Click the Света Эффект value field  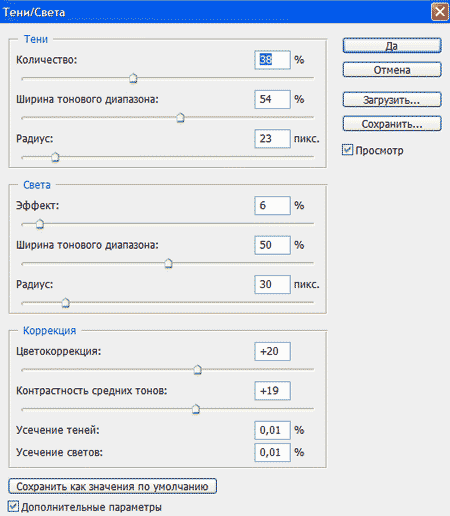pyautogui.click(x=272, y=205)
